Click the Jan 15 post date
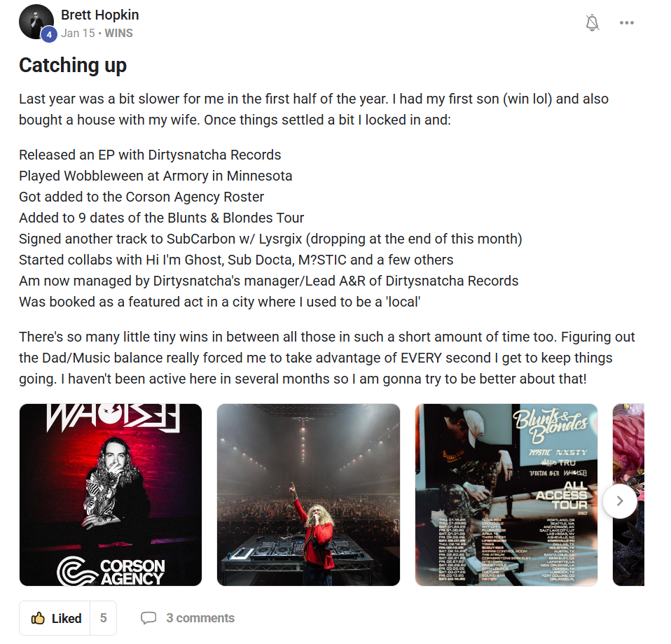 click(x=78, y=33)
